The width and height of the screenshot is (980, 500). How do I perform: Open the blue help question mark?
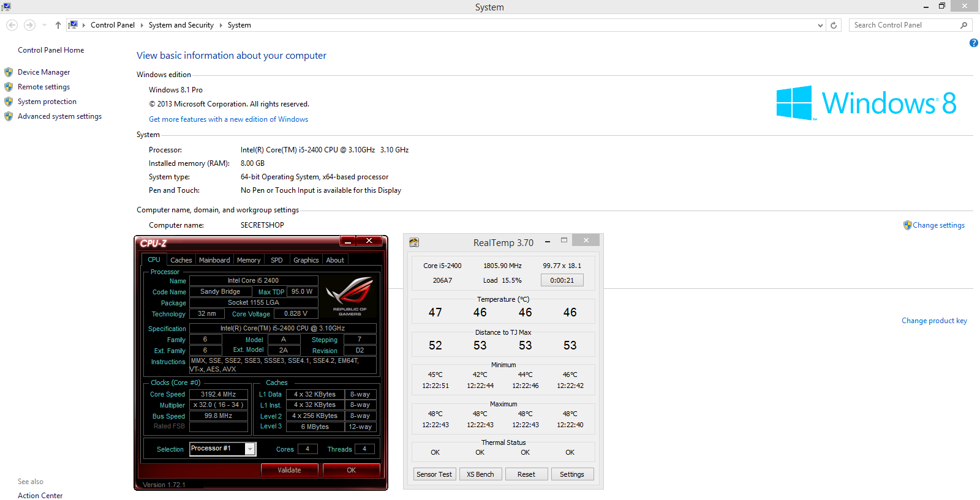coord(973,43)
